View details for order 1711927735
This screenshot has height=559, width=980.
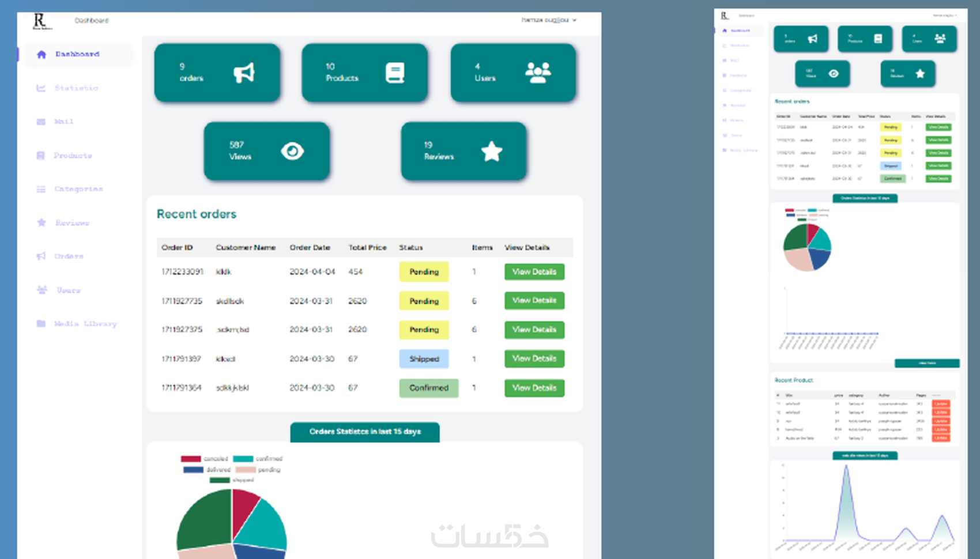(534, 301)
